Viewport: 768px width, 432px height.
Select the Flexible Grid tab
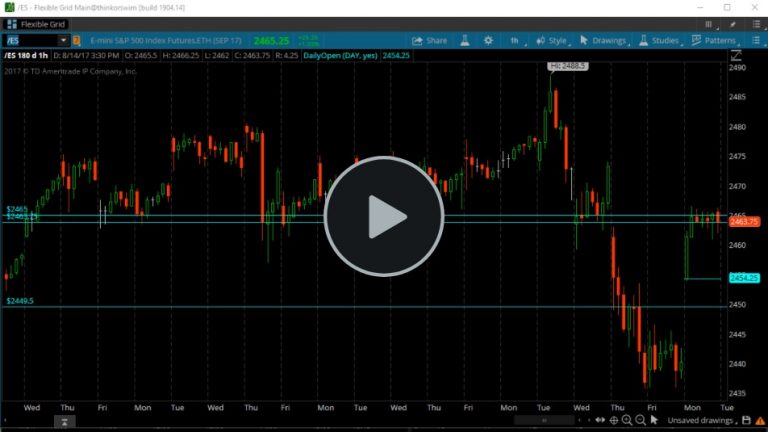(42, 23)
